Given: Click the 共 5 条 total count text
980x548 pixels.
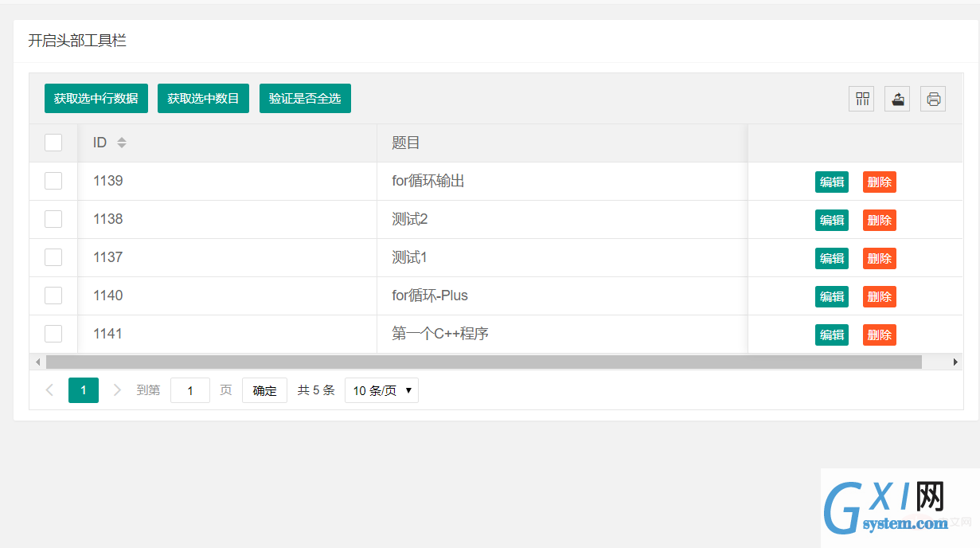Looking at the screenshot, I should (x=316, y=390).
